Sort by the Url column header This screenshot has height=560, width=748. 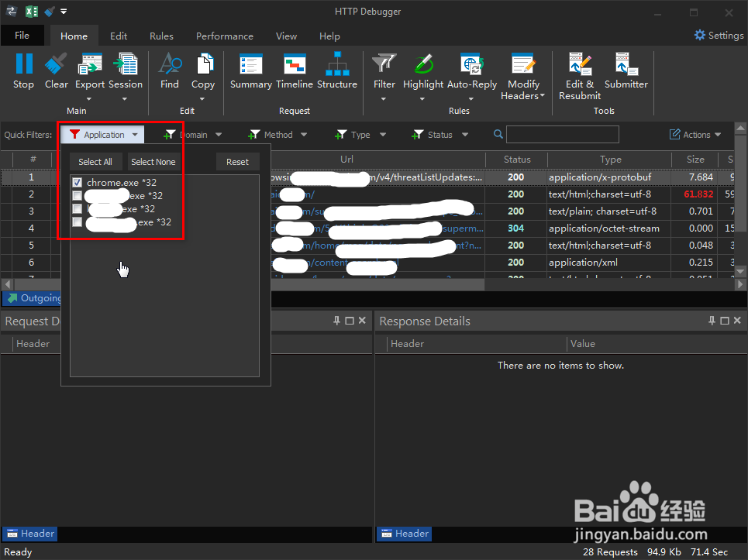point(346,160)
